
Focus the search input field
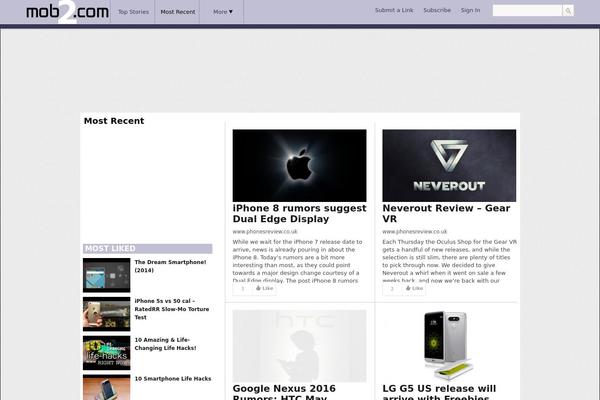527,11
